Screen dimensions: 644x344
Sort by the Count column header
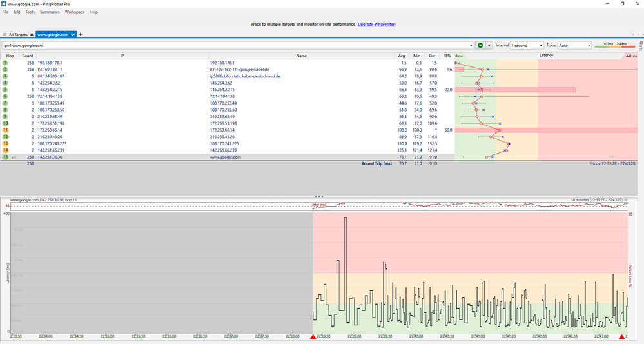[28, 56]
